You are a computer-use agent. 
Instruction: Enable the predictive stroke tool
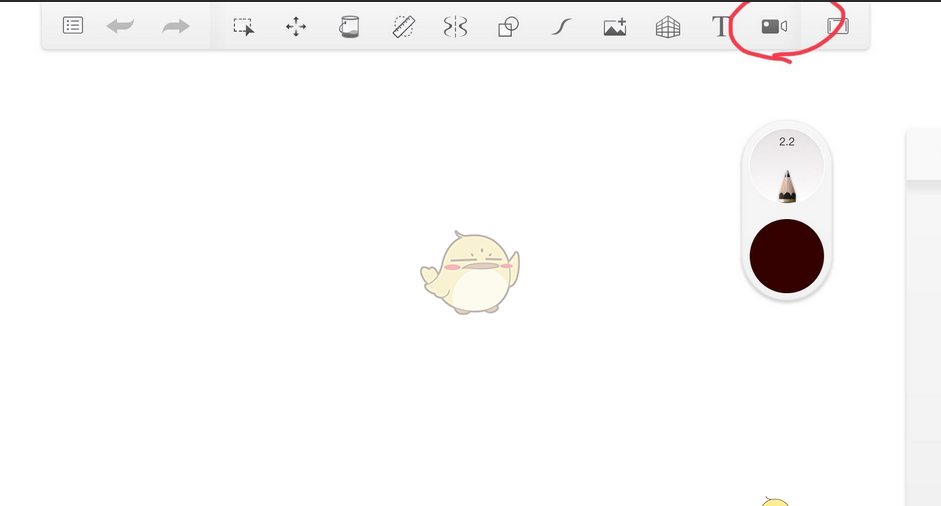tap(561, 26)
